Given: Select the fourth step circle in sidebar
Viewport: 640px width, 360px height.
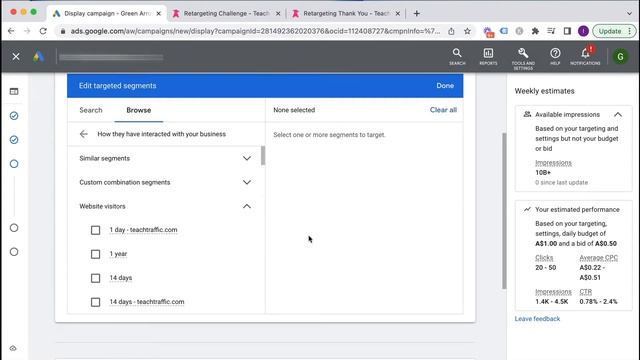Looking at the screenshot, I should tap(14, 228).
